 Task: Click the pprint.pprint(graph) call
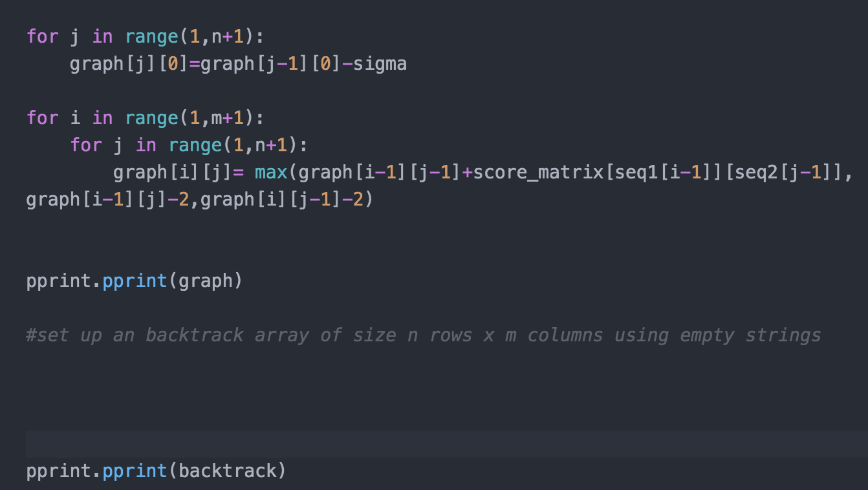click(x=133, y=281)
